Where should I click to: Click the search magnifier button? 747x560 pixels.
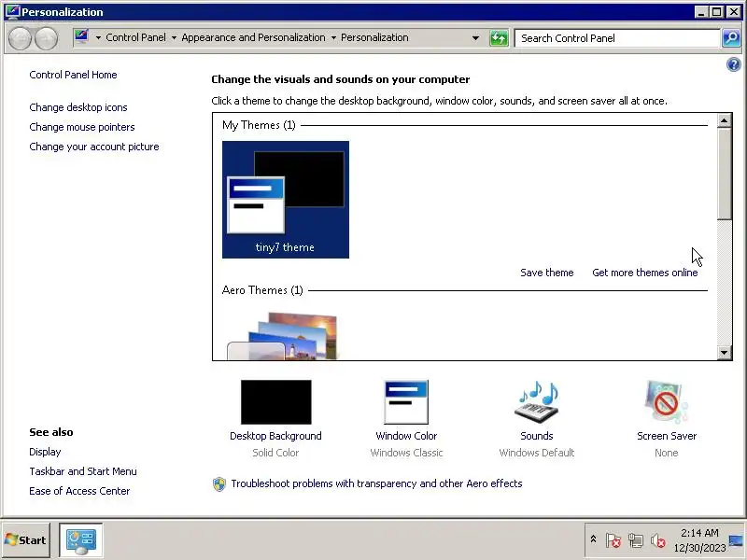731,38
